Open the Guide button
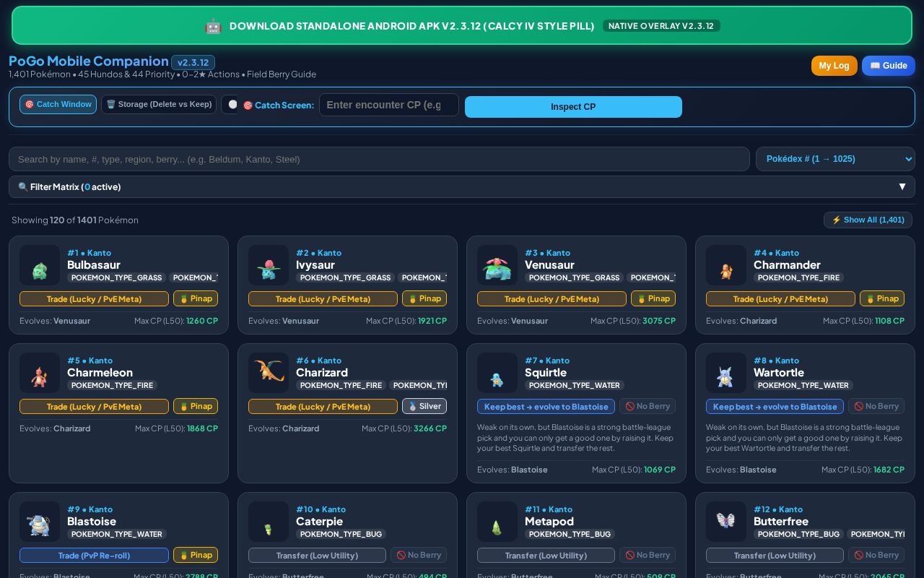Screen dimensions: 924x578 pyautogui.click(x=889, y=66)
